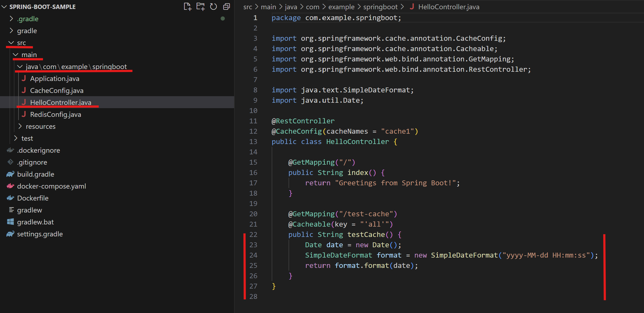The height and width of the screenshot is (313, 644).
Task: Open build.gradle elephant icon file
Action: pos(35,174)
